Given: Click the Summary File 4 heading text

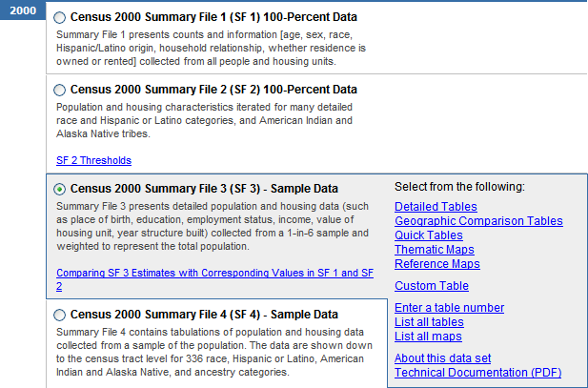Looking at the screenshot, I should (x=204, y=315).
